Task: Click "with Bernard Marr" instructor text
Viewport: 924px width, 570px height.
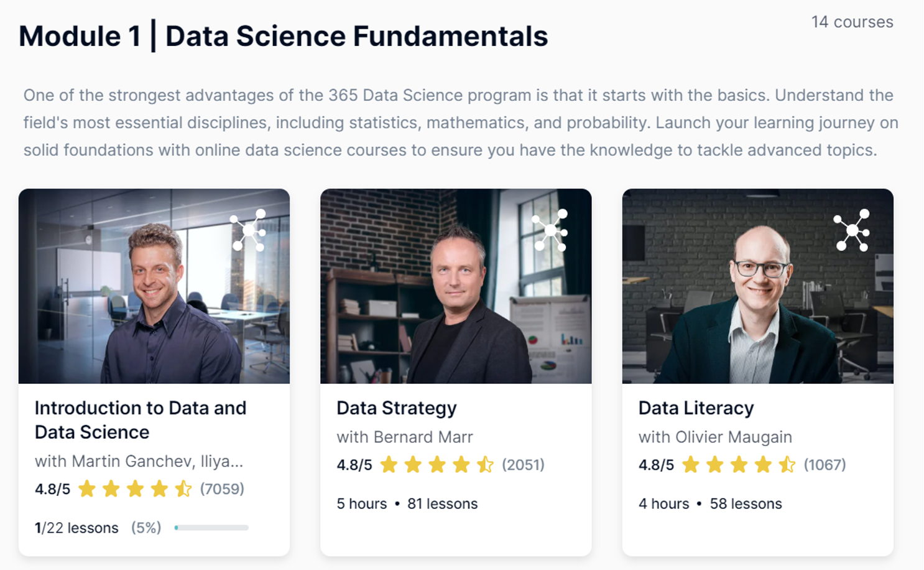Action: (x=405, y=437)
